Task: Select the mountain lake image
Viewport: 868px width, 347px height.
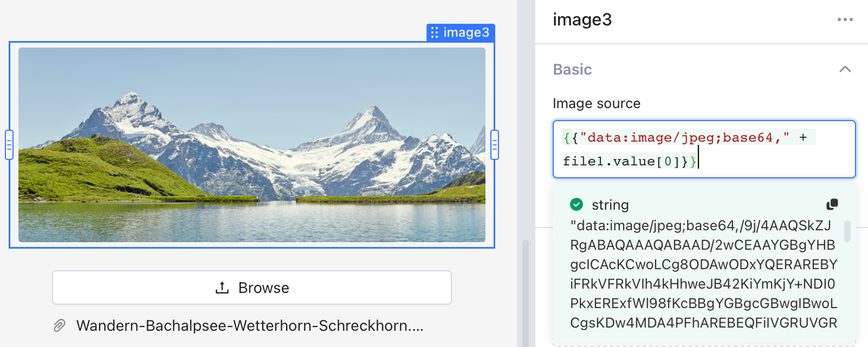Action: point(252,144)
